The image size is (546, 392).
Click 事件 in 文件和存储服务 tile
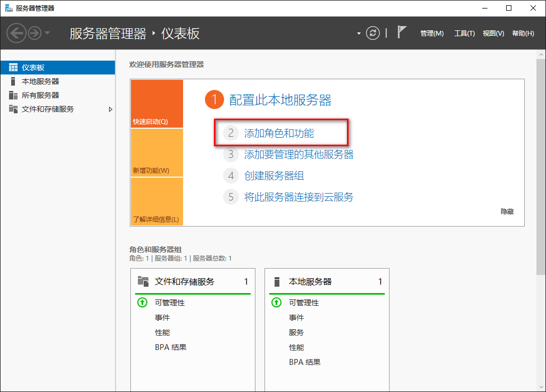point(162,318)
